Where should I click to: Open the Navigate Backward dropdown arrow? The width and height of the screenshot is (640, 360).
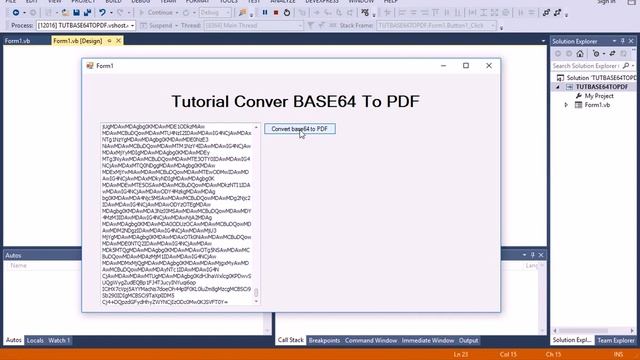coord(24,13)
